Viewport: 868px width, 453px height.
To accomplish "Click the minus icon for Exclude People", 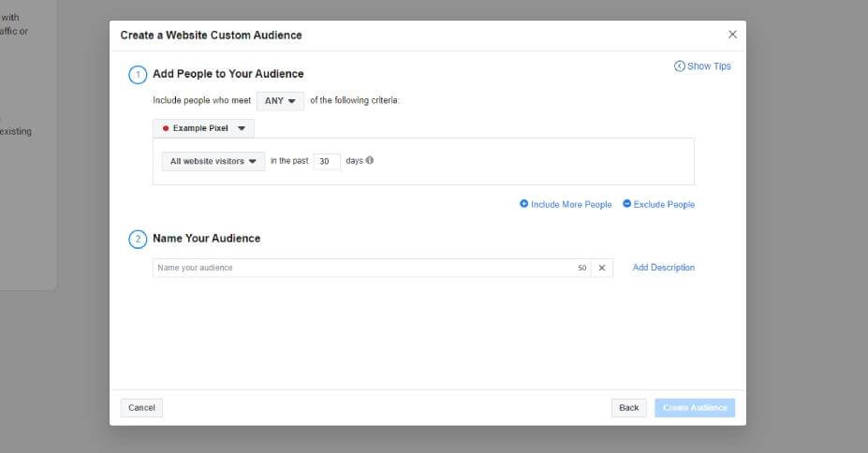I will coord(627,204).
